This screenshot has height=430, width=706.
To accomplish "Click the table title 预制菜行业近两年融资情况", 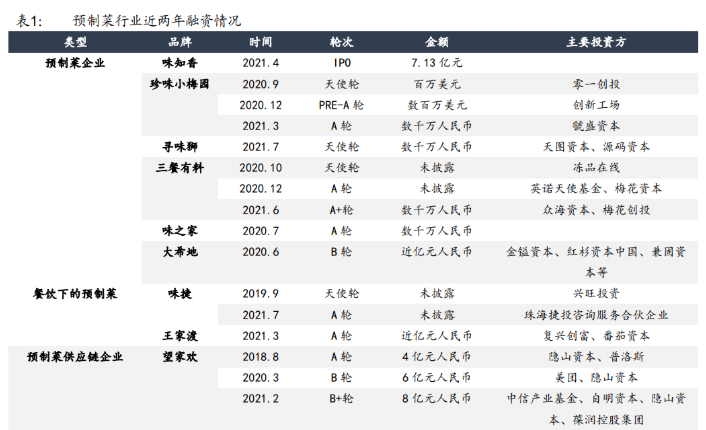I will (x=157, y=21).
